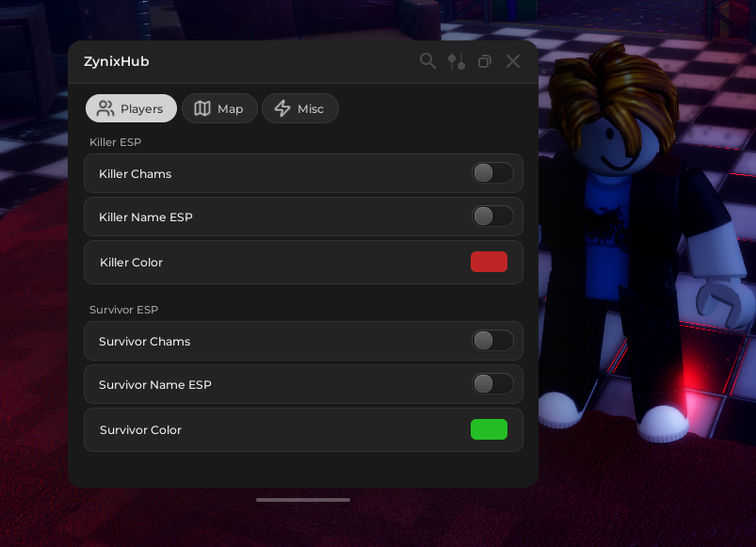Image resolution: width=756 pixels, height=547 pixels.
Task: Open the green Survivor Color swatch
Action: (489, 429)
